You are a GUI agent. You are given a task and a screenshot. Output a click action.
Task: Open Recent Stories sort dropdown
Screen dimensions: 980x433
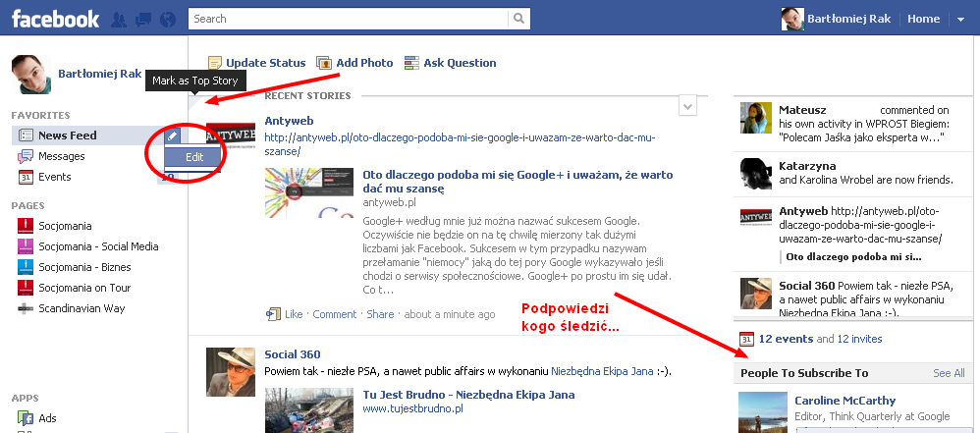[x=687, y=106]
